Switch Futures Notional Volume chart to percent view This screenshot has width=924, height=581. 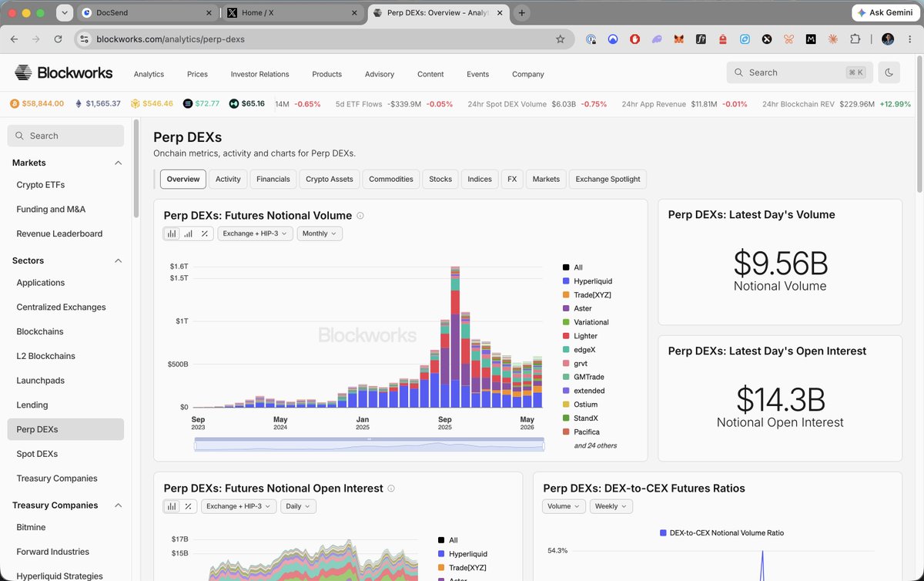point(204,233)
